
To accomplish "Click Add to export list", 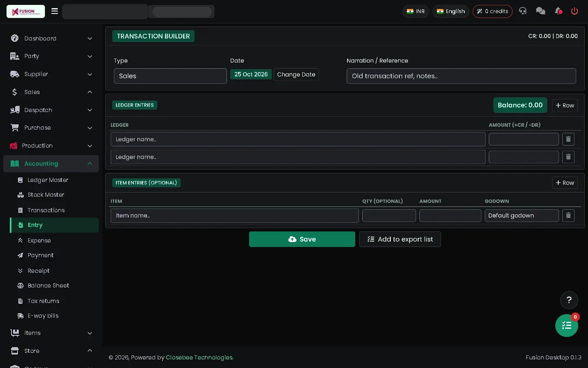I will coord(400,239).
